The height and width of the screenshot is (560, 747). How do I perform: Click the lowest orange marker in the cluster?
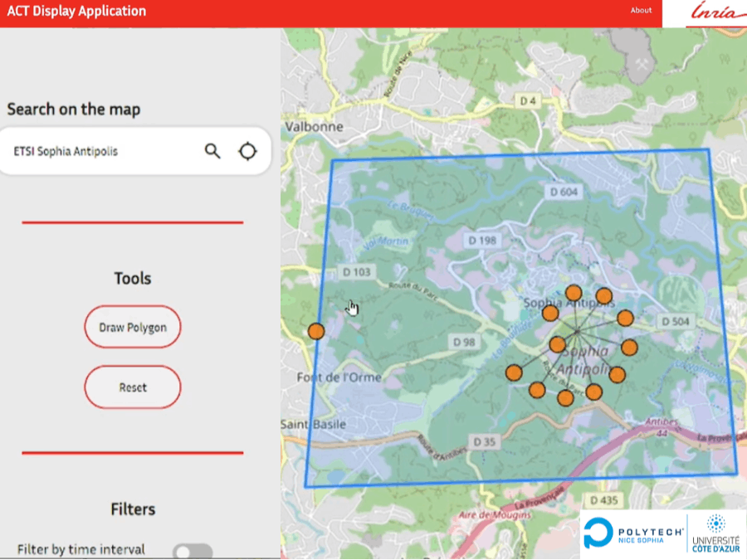pyautogui.click(x=565, y=398)
